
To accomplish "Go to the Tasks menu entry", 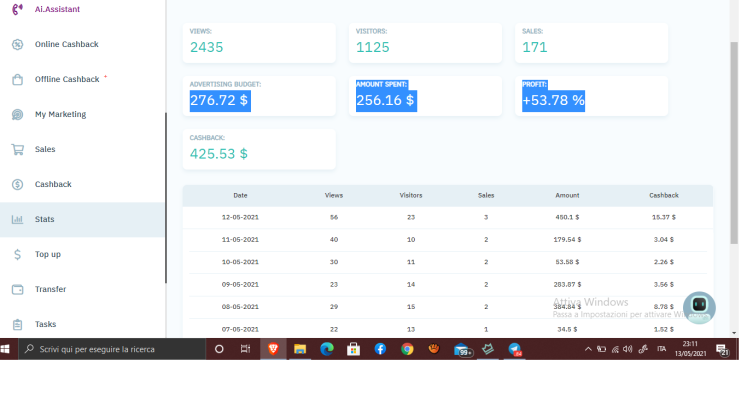I will tap(82, 324).
